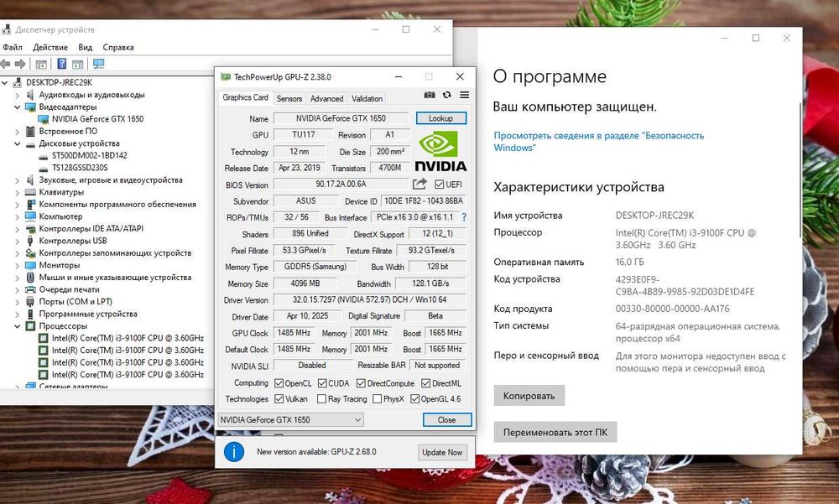The image size is (839, 504).
Task: Click info icon in GPU-Z update bar
Action: click(x=234, y=452)
